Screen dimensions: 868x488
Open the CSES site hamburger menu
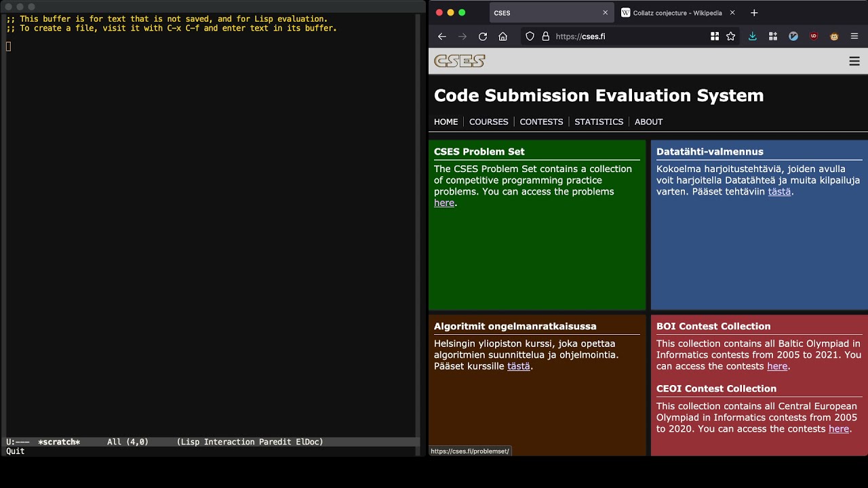[854, 62]
